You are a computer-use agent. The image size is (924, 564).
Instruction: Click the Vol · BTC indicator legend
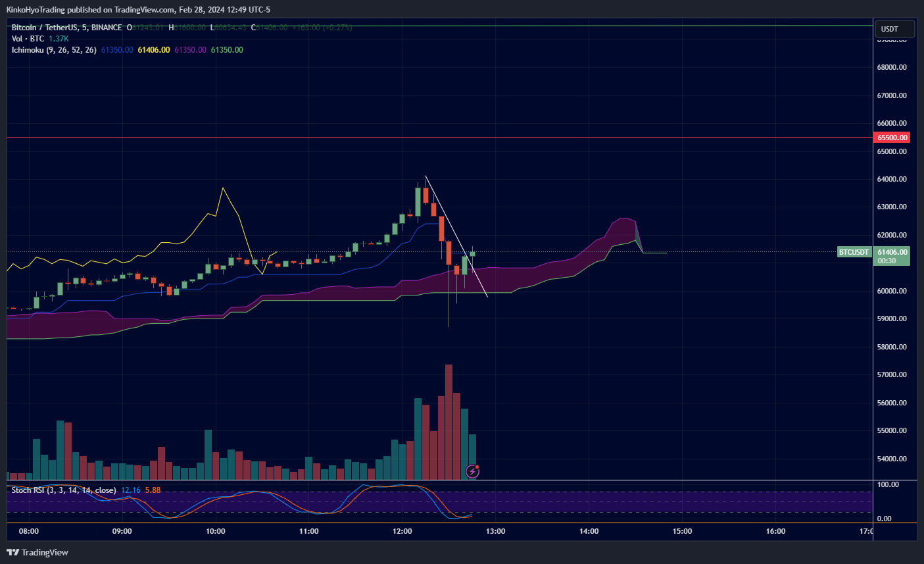click(28, 39)
